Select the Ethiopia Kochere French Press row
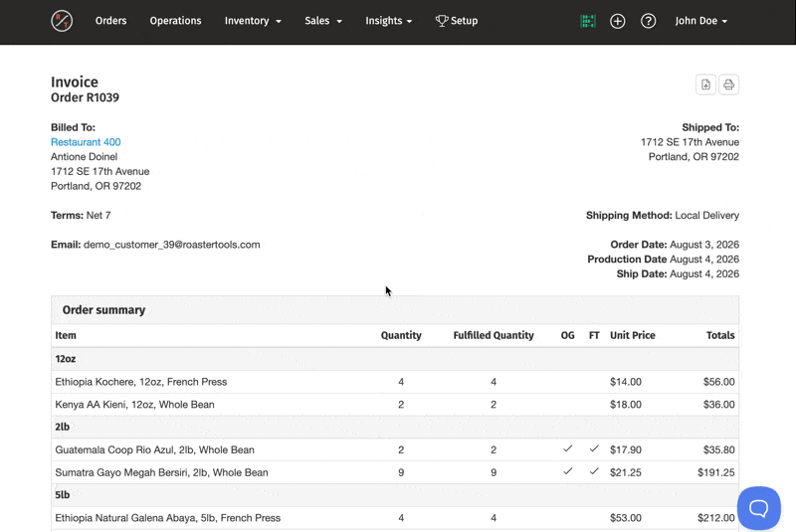The height and width of the screenshot is (532, 796). click(395, 382)
